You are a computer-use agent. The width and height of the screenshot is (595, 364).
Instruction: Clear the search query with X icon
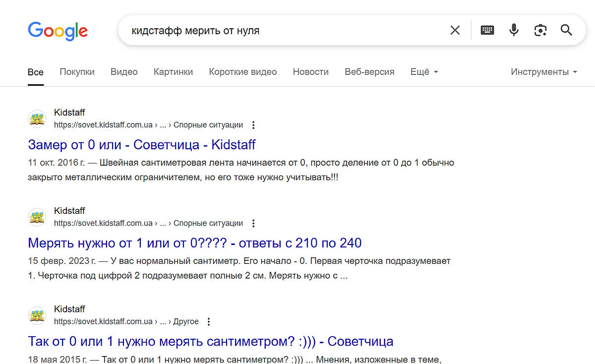[455, 31]
